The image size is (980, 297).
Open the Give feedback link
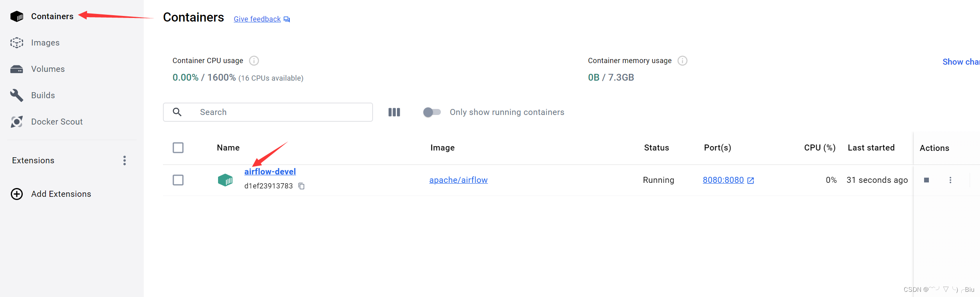point(257,19)
